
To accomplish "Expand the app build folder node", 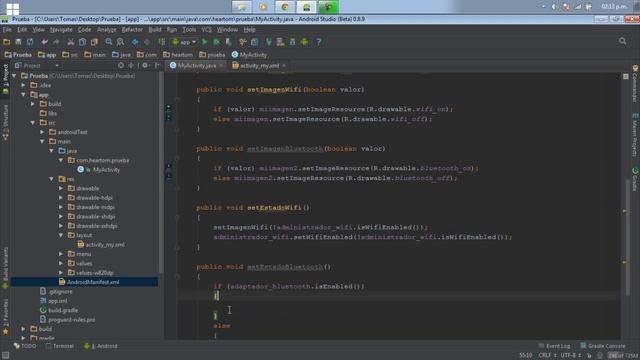I will coord(33,104).
